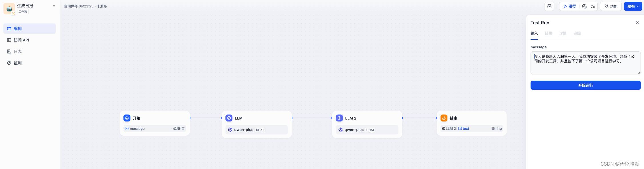The height and width of the screenshot is (169, 644).
Task: Open the run history clock icon
Action: coord(584,6)
